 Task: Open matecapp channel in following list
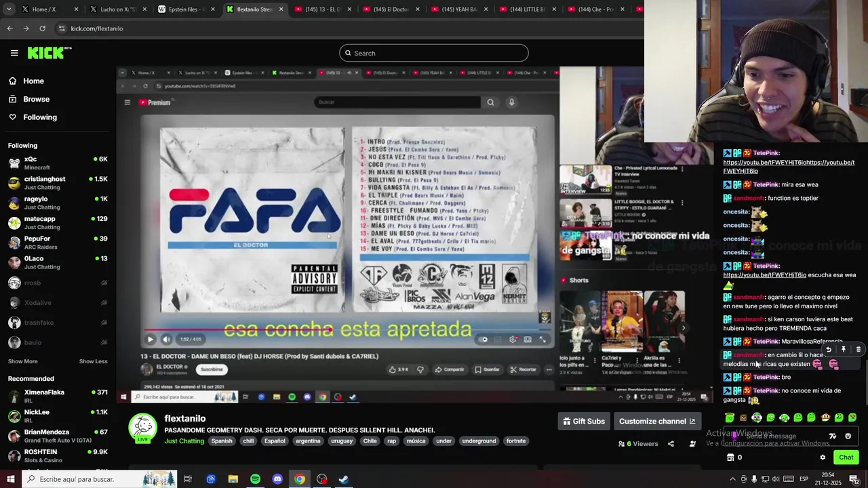click(58, 222)
